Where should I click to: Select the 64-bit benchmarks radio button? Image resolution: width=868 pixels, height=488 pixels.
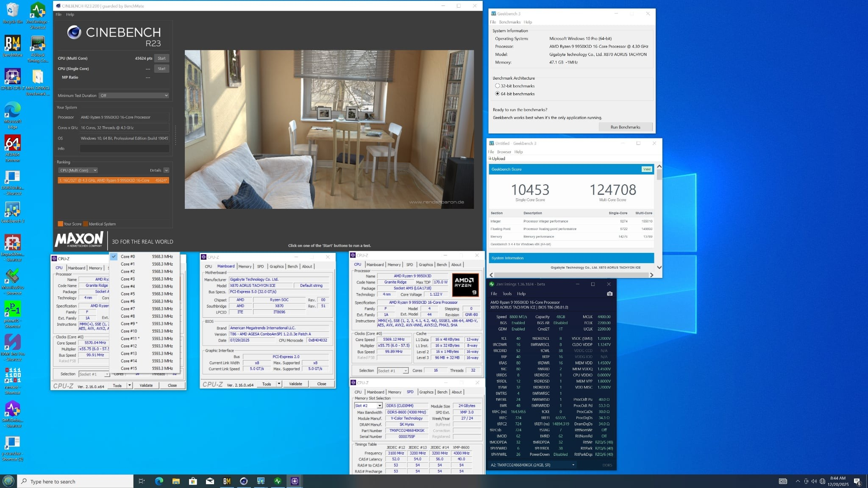pyautogui.click(x=498, y=94)
